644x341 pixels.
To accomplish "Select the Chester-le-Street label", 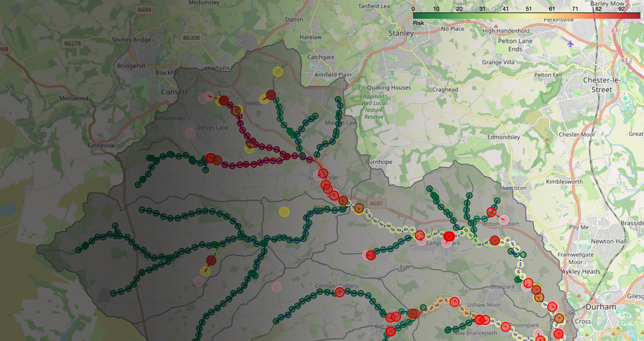I will [601, 85].
